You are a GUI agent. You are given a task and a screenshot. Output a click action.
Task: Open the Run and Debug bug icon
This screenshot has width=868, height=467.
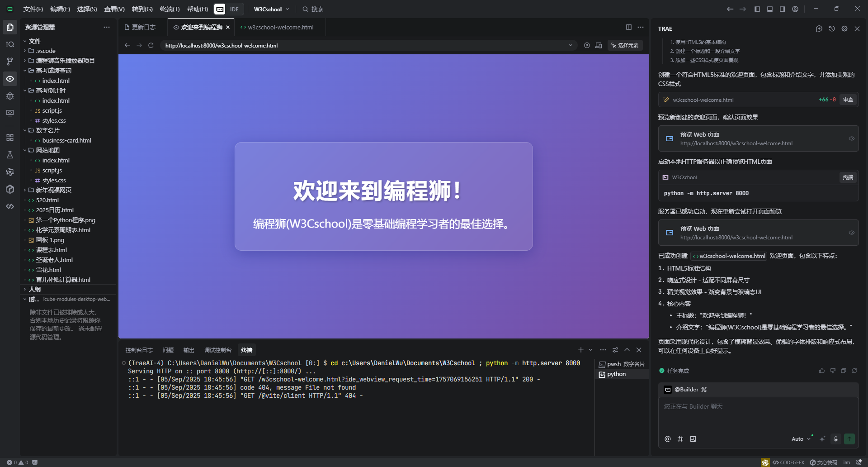(10, 96)
